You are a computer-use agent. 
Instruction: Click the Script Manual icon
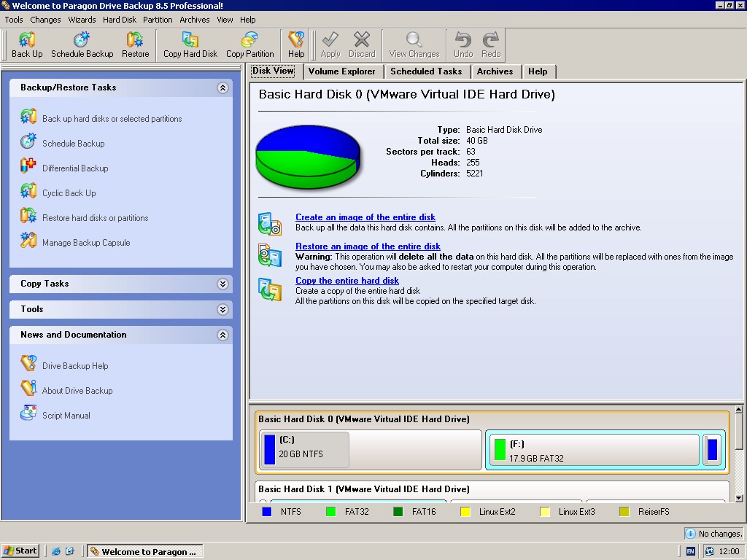[x=28, y=413]
